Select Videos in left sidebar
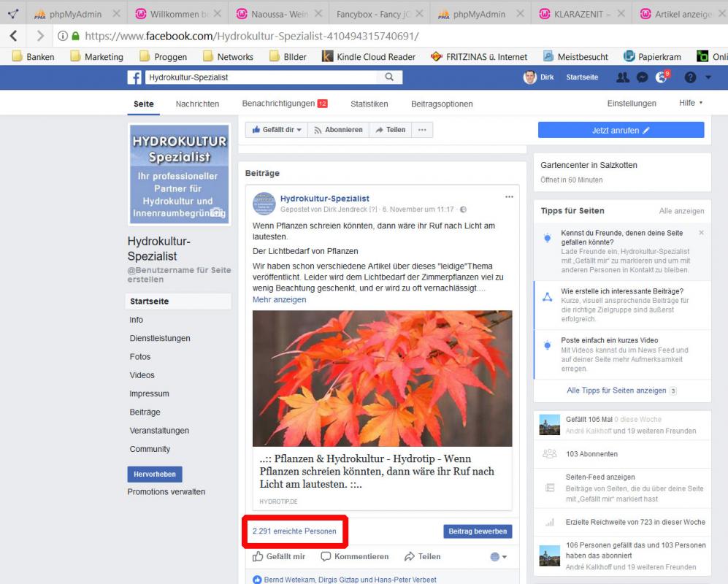The image size is (728, 584). pos(142,375)
